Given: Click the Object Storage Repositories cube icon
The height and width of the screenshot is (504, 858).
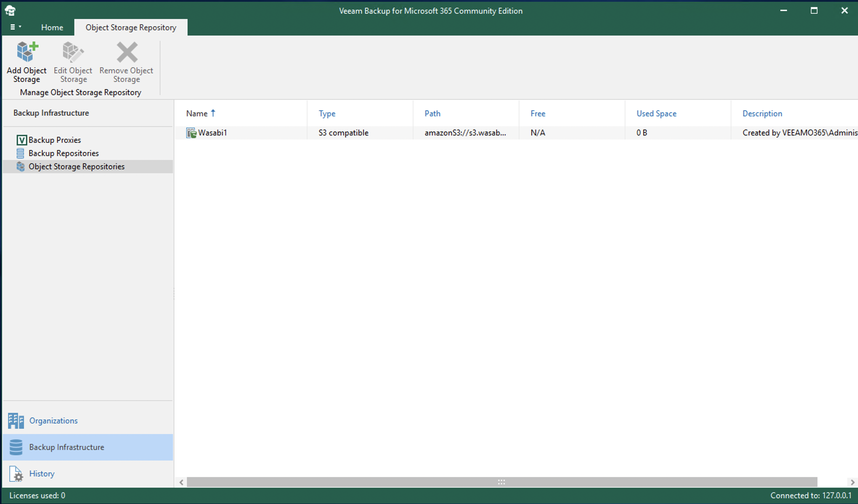Looking at the screenshot, I should click(21, 167).
